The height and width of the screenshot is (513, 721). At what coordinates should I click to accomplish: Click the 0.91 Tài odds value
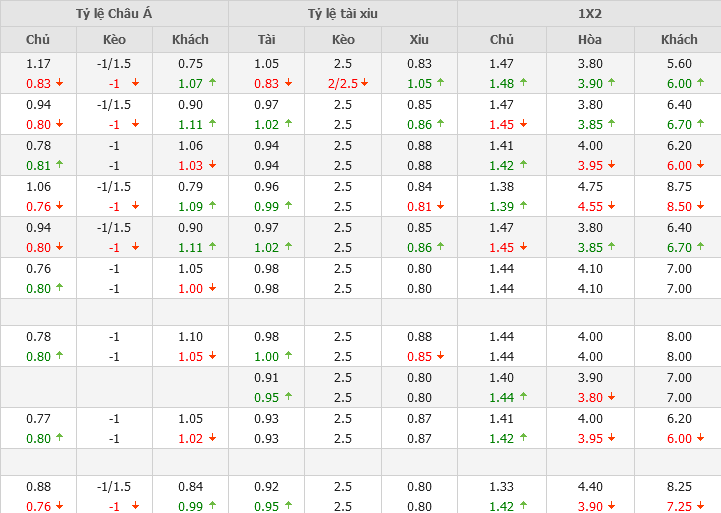[x=266, y=378]
